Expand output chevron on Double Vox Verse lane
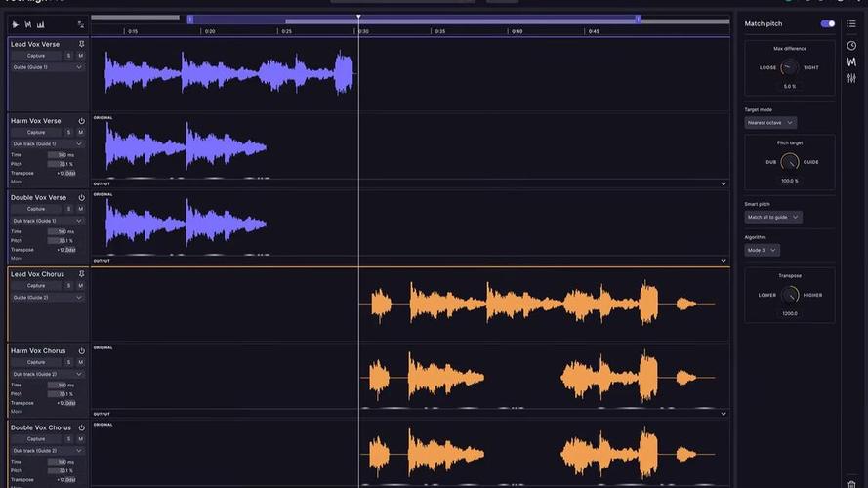 click(723, 261)
